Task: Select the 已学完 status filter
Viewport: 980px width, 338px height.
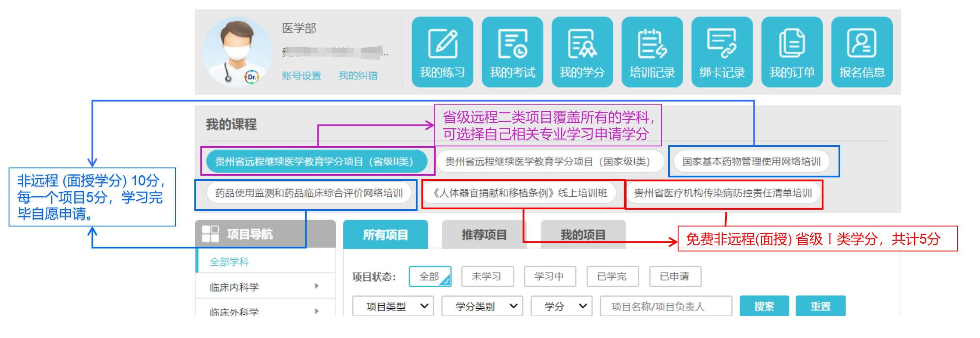Action: coord(612,276)
